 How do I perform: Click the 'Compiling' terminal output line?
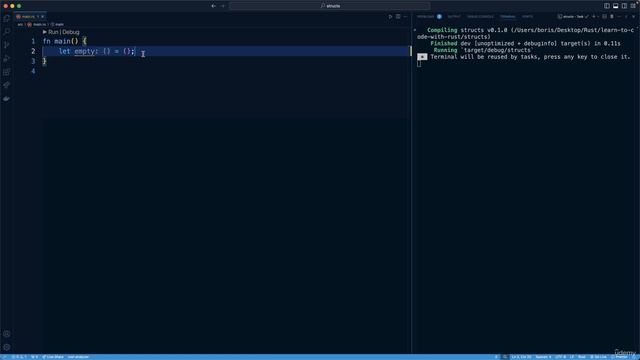click(525, 33)
